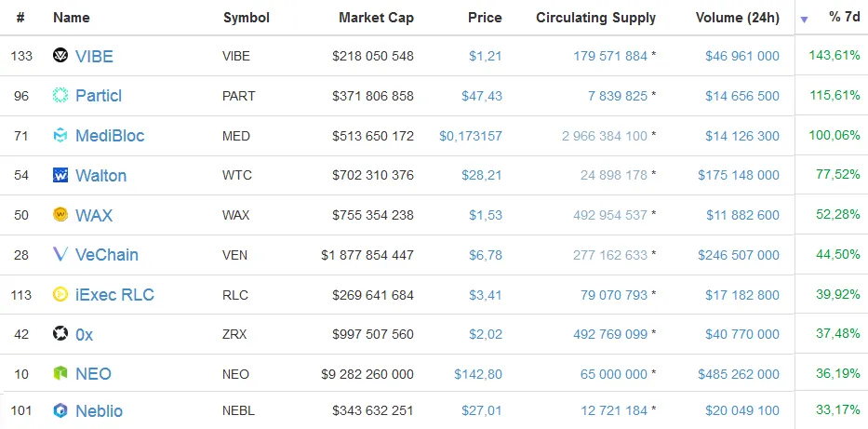
Task: Open the VeChain coin name link
Action: point(107,255)
